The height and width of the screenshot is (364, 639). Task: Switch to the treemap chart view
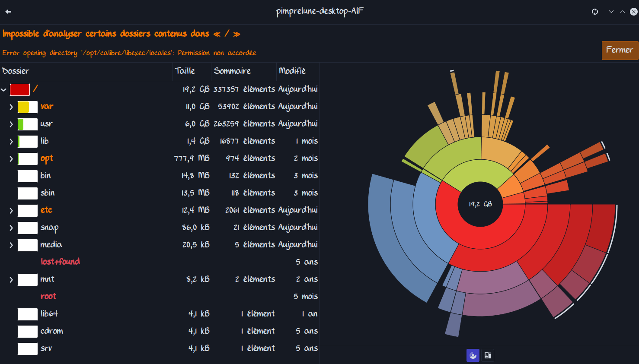488,355
